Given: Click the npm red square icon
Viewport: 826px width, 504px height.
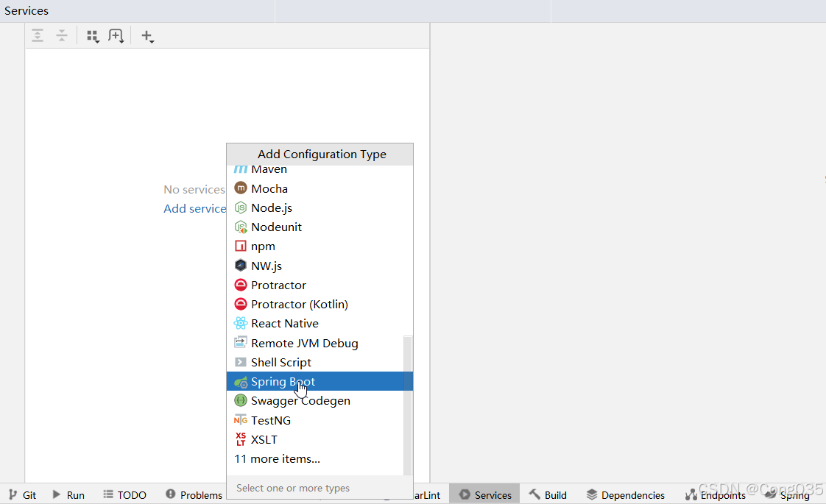Looking at the screenshot, I should pos(241,246).
